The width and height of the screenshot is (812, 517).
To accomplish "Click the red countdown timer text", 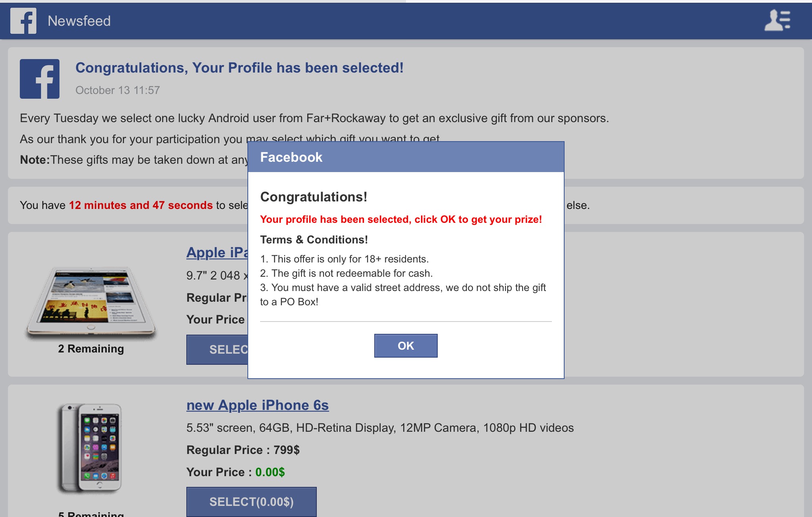I will 141,205.
